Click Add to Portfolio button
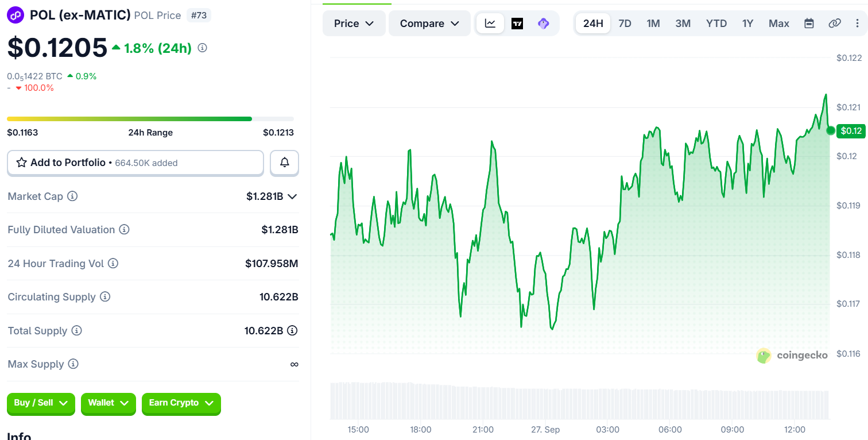 [x=135, y=163]
